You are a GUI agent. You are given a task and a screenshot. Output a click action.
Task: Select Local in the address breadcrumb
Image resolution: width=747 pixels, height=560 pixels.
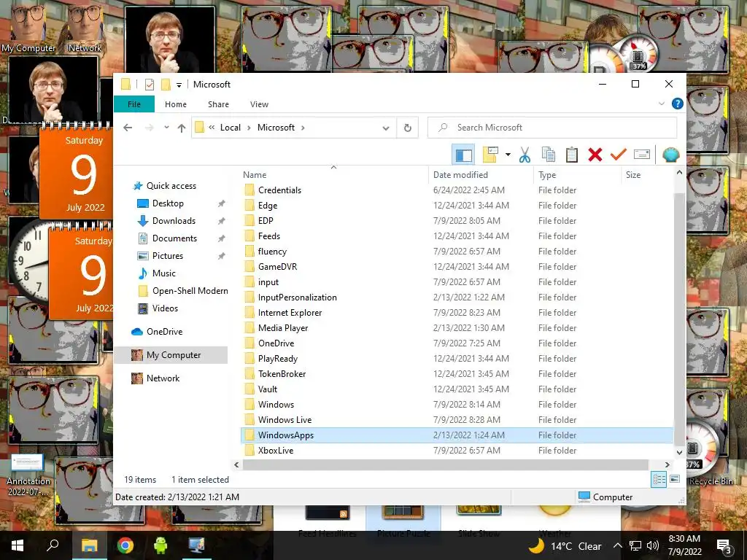[230, 127]
